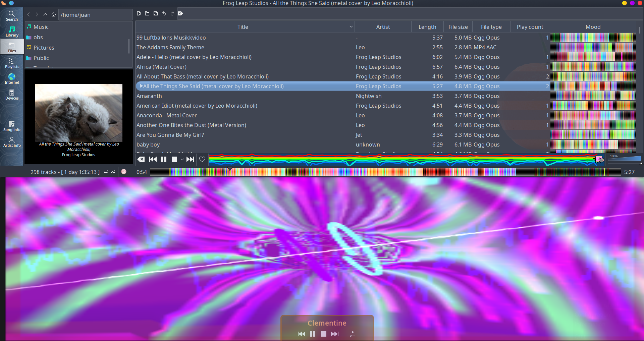Skip to previous track
644x341 pixels.
[x=153, y=159]
